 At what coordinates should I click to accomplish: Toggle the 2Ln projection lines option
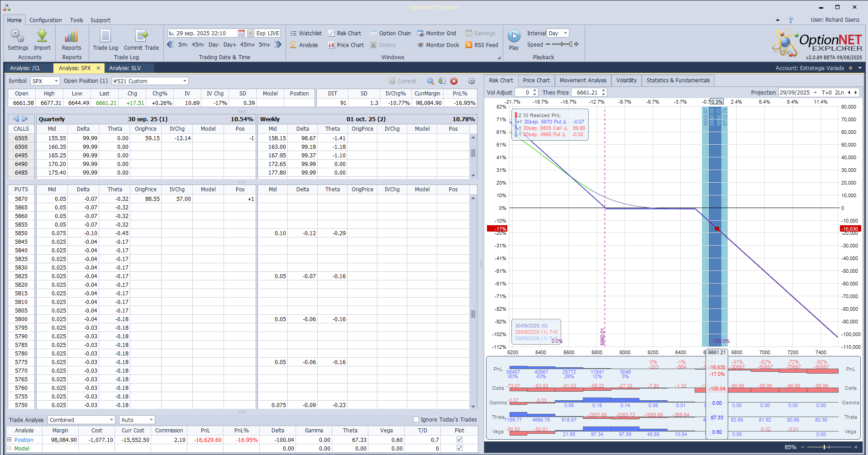(839, 93)
